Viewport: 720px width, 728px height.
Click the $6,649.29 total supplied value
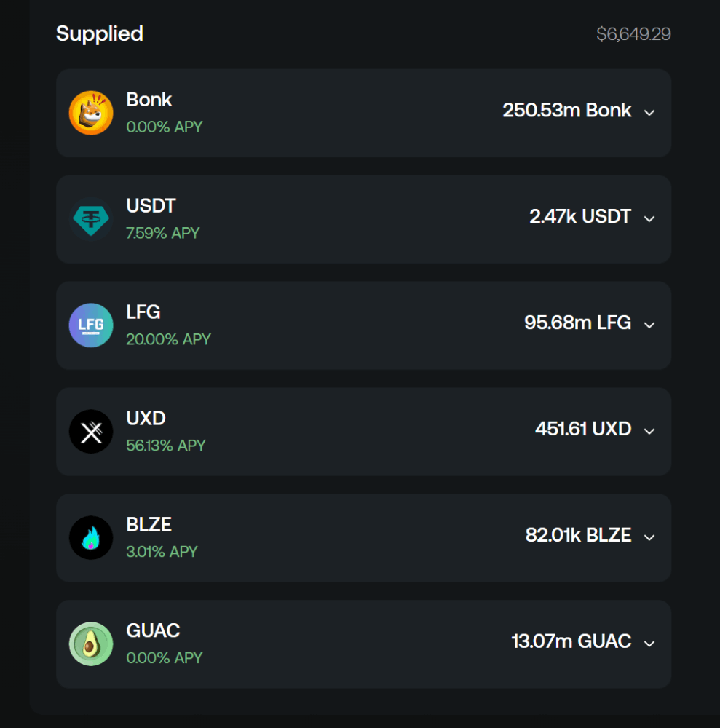633,34
